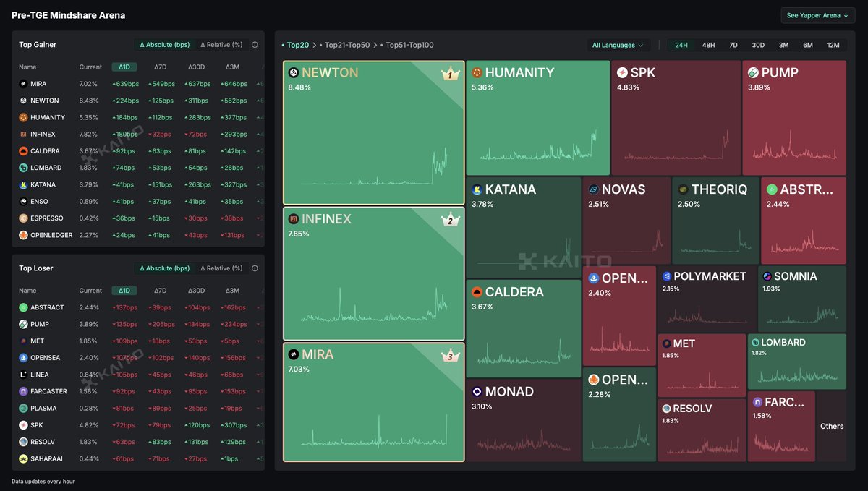Click the INFINEX logo icon in treemap

[294, 219]
